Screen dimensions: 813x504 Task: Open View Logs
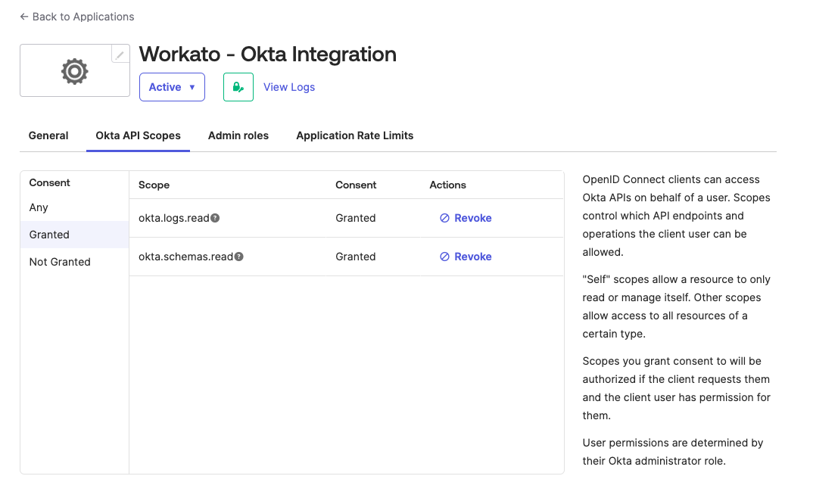pos(288,87)
